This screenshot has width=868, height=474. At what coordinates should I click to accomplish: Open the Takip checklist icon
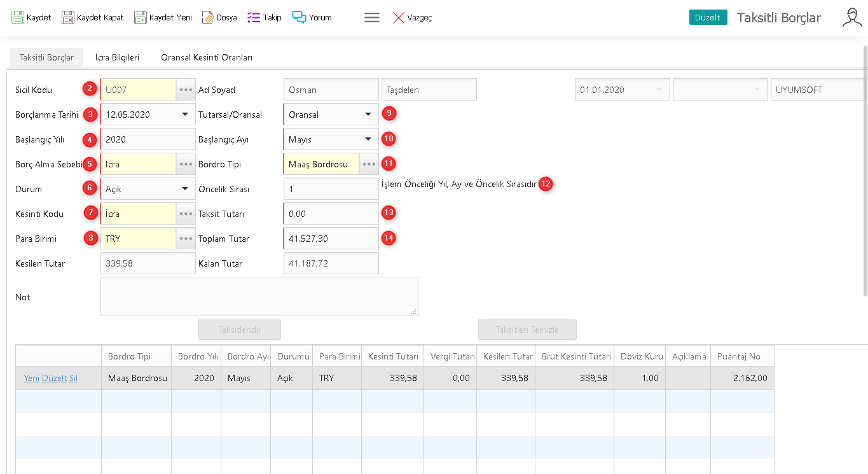tap(254, 17)
